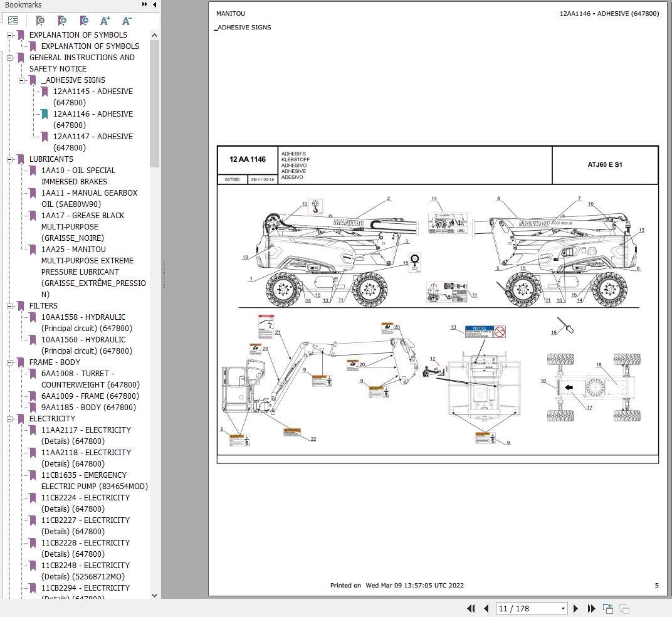Open bookmark 1AA10 - OIL SPECIAL IMMERSED BRAKES
Screen dimensions: 672x617
click(78, 176)
